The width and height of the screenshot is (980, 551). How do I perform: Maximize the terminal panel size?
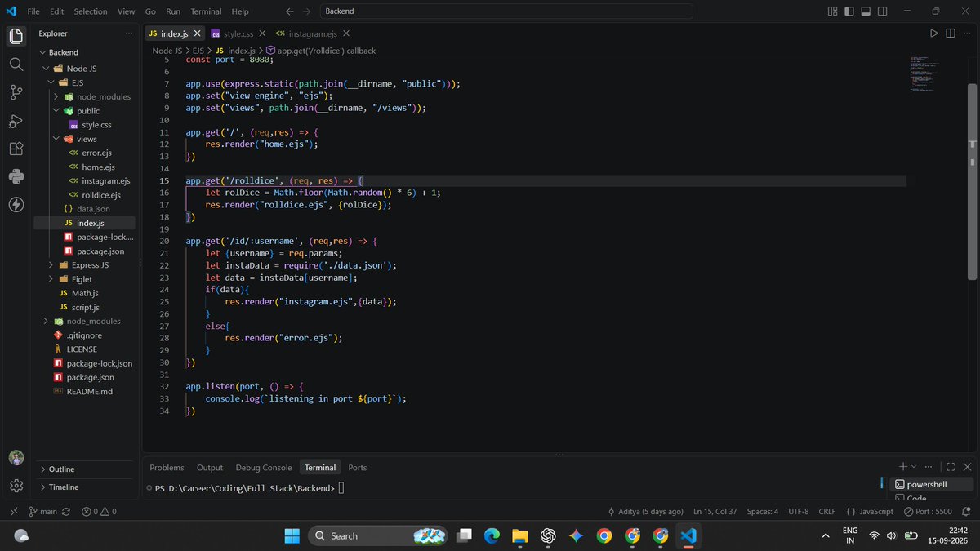tap(951, 467)
